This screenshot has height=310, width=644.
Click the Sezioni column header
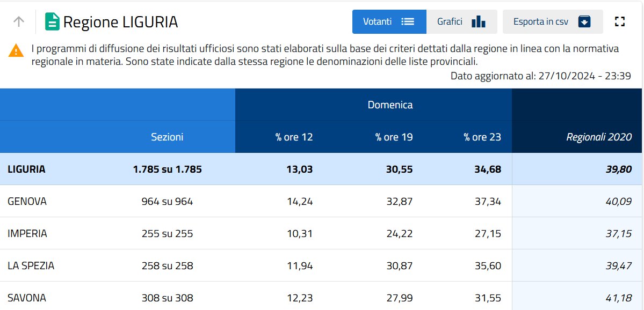click(167, 137)
